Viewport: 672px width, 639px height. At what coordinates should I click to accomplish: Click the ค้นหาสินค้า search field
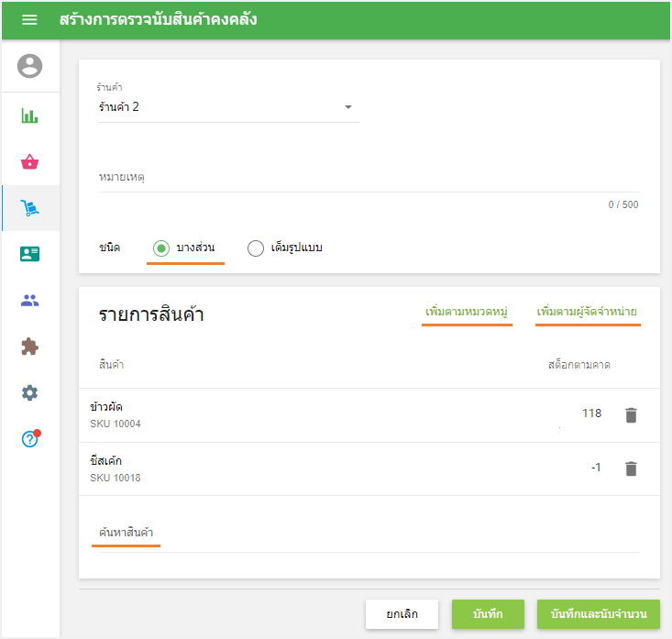[x=365, y=533]
